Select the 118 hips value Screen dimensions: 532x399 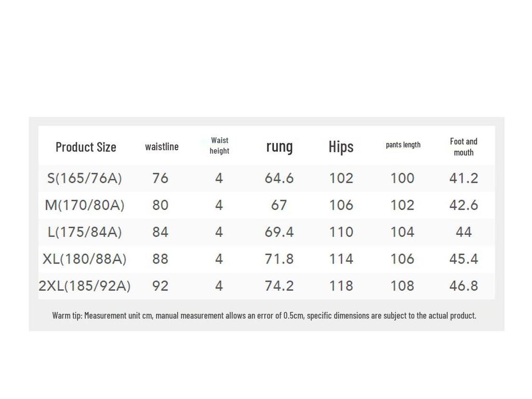coord(341,286)
